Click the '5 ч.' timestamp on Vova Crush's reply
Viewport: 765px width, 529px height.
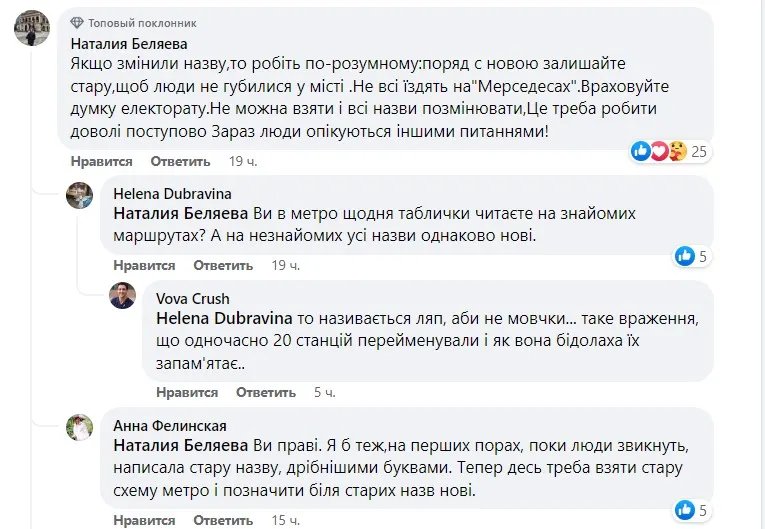[x=324, y=392]
